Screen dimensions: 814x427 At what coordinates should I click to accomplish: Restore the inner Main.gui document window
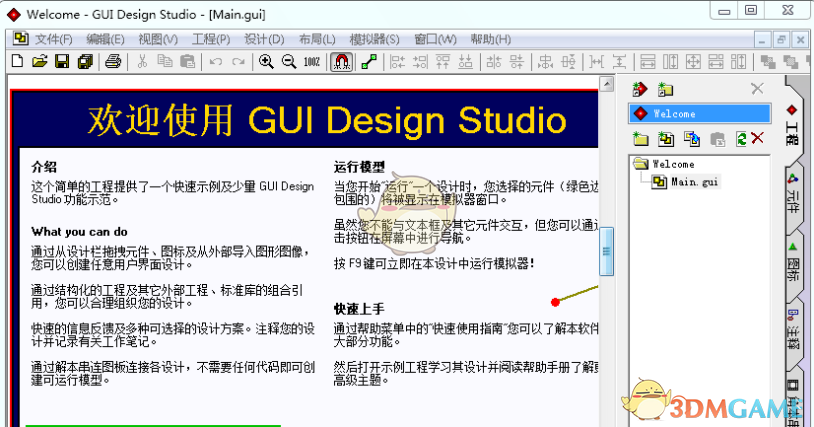pyautogui.click(x=781, y=39)
